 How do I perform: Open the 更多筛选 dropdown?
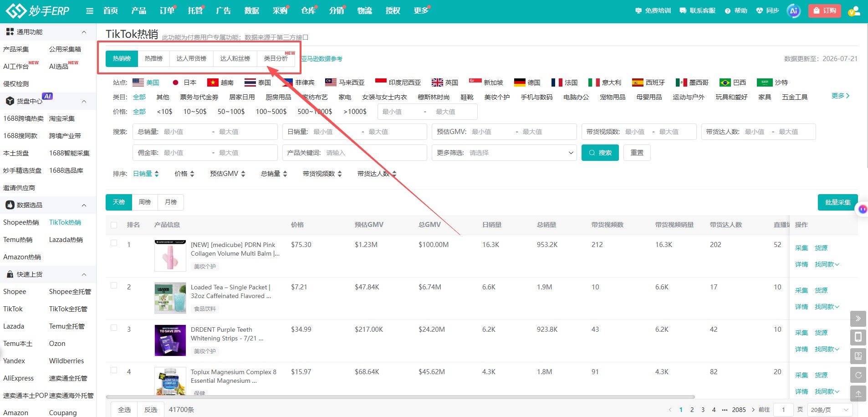[504, 153]
